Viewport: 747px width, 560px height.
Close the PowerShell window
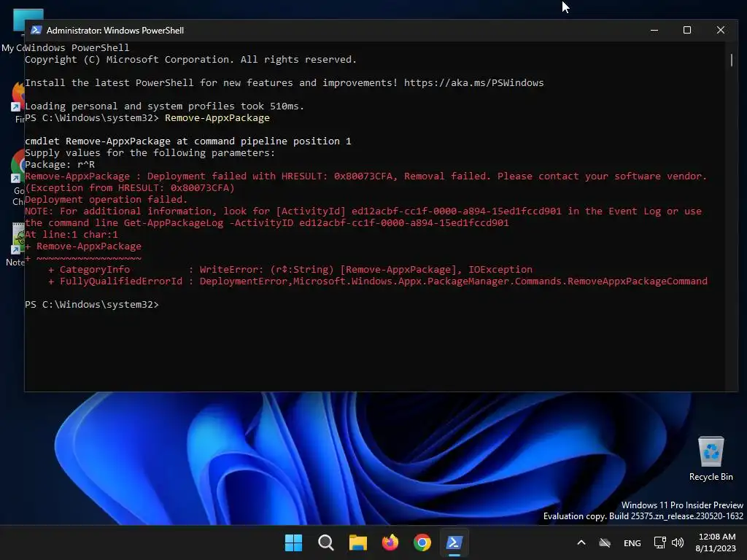(x=720, y=30)
